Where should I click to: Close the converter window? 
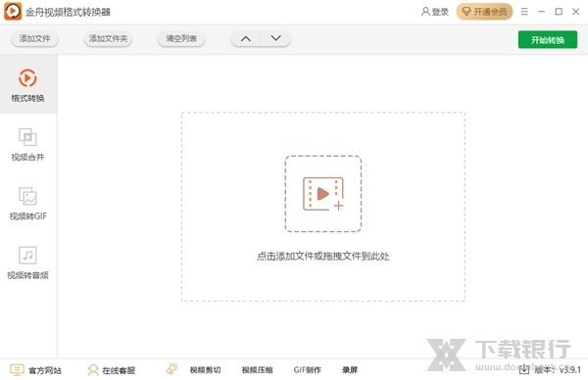point(576,12)
